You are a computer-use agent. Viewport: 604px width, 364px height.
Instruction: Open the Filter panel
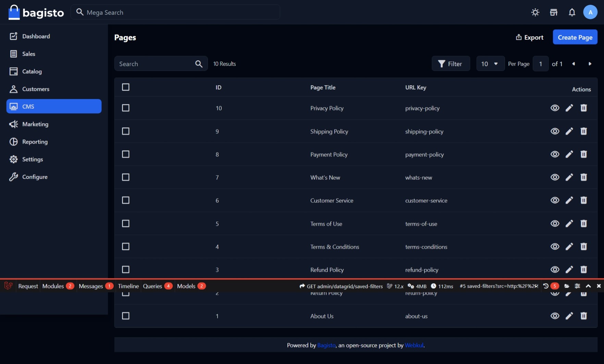451,64
